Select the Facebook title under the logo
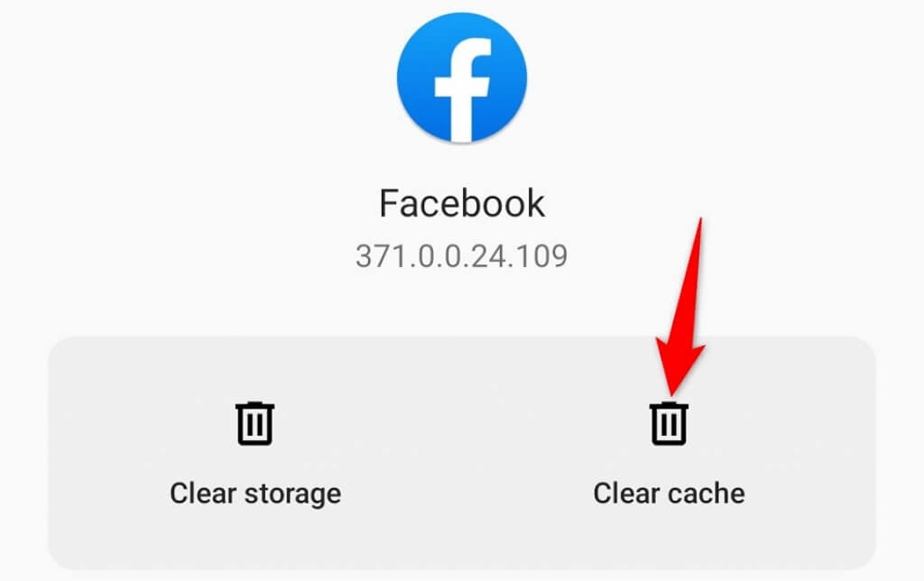The height and width of the screenshot is (581, 924). 461,203
